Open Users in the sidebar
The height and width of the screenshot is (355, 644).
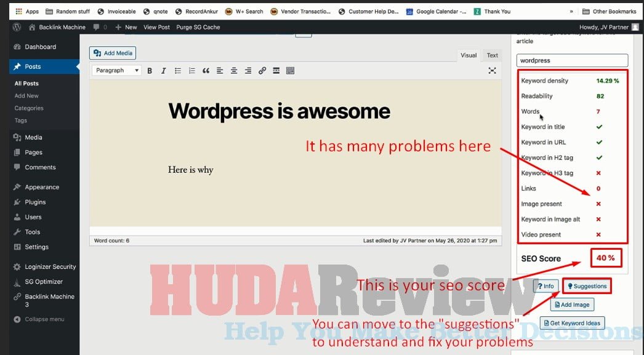click(x=44, y=217)
